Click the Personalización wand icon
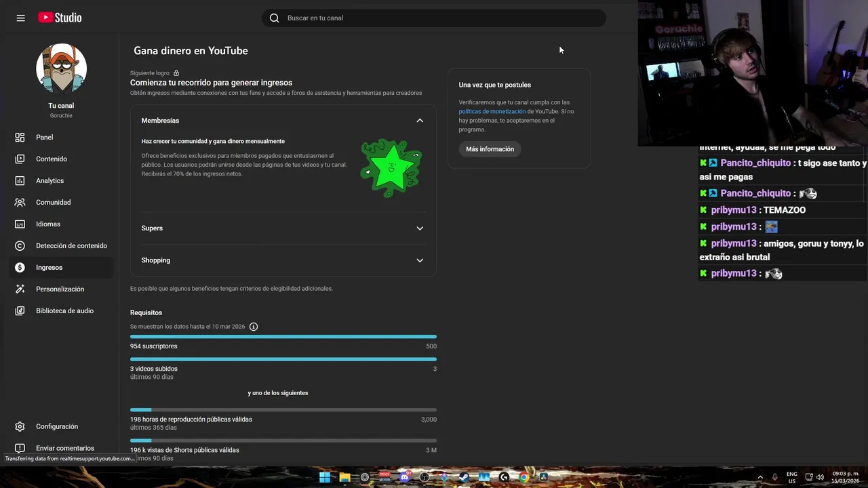Image resolution: width=868 pixels, height=488 pixels. point(20,289)
